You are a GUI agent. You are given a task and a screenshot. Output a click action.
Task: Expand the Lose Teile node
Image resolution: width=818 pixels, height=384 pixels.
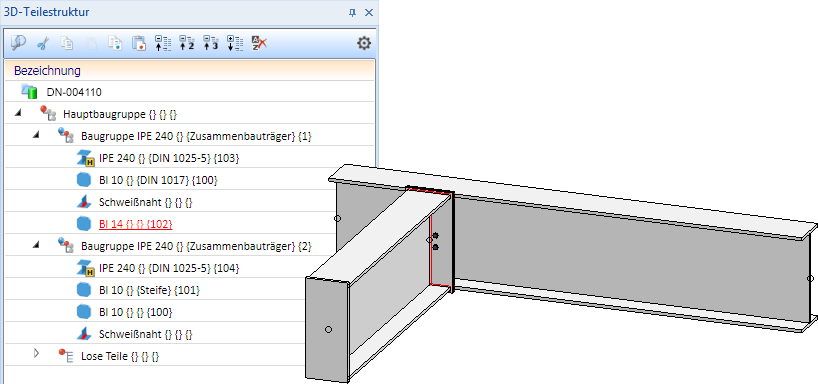pyautogui.click(x=36, y=353)
